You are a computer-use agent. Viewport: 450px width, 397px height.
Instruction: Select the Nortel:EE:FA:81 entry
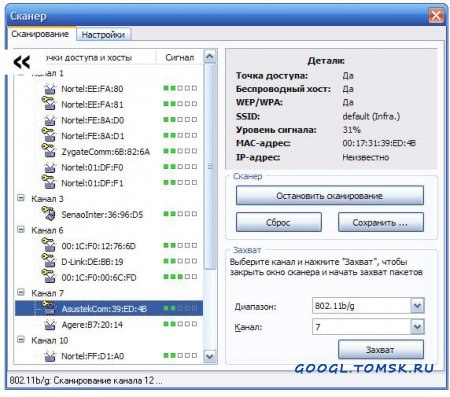(x=92, y=105)
